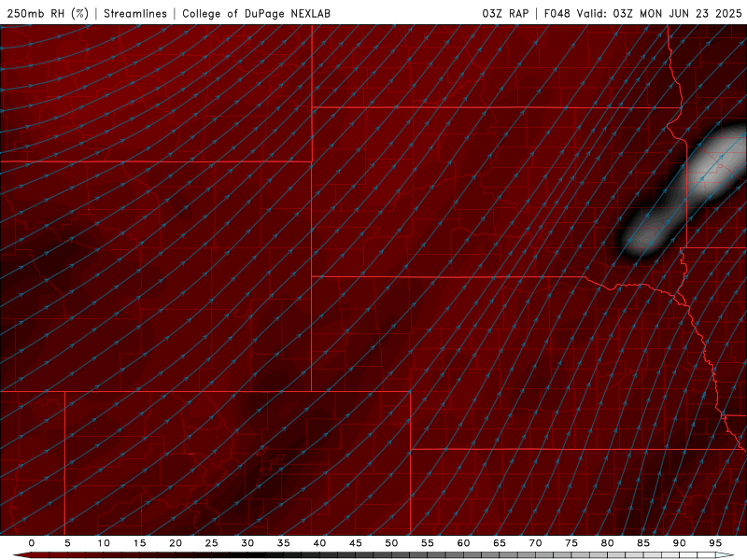The height and width of the screenshot is (560, 747).
Task: Click the "30" colorbar label
Action: coord(247,543)
